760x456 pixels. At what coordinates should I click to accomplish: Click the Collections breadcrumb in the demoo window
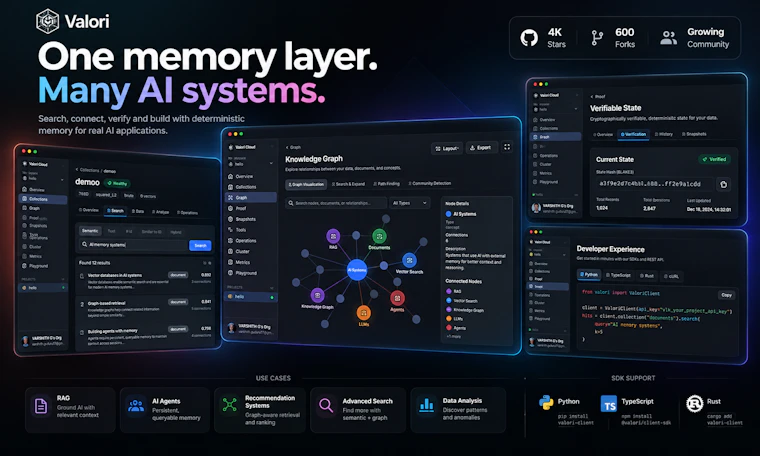click(89, 170)
